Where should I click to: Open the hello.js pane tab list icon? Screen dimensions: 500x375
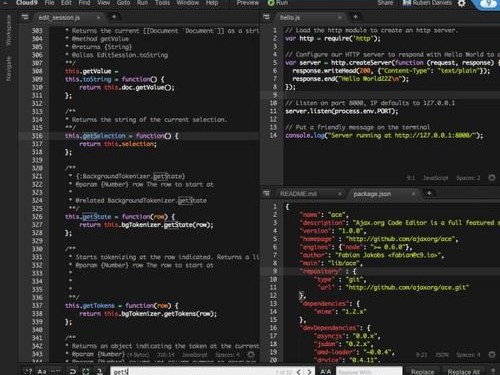266,17
